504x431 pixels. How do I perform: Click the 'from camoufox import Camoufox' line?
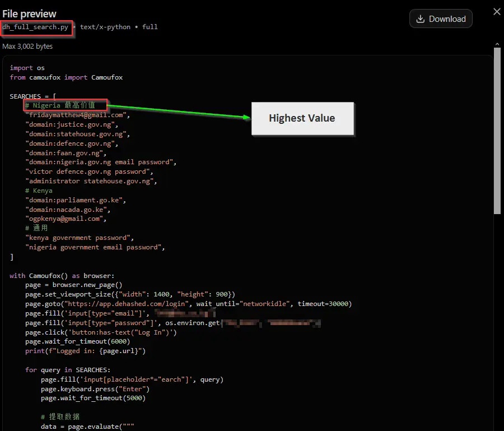(x=66, y=77)
